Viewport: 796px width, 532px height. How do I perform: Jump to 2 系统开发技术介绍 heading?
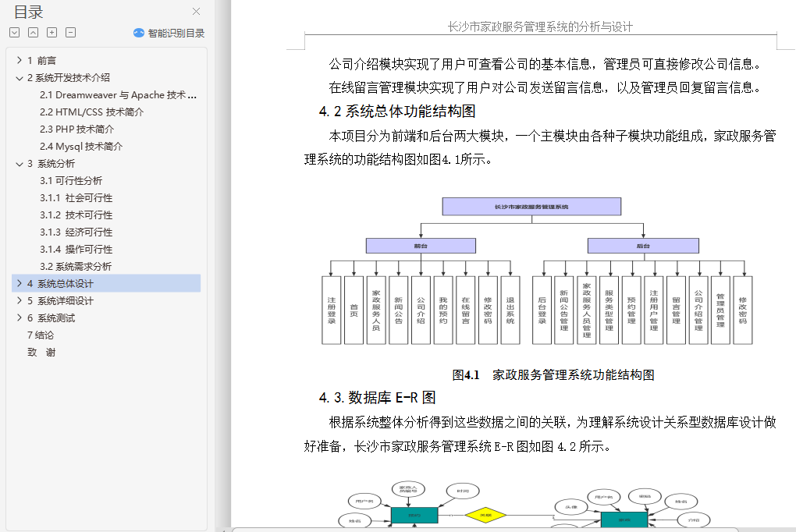69,78
